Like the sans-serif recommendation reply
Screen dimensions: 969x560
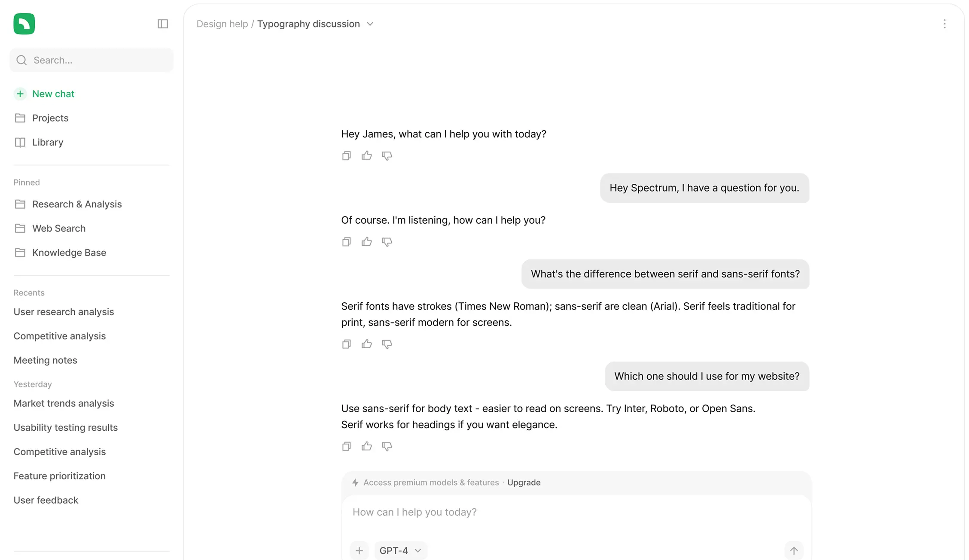(366, 446)
